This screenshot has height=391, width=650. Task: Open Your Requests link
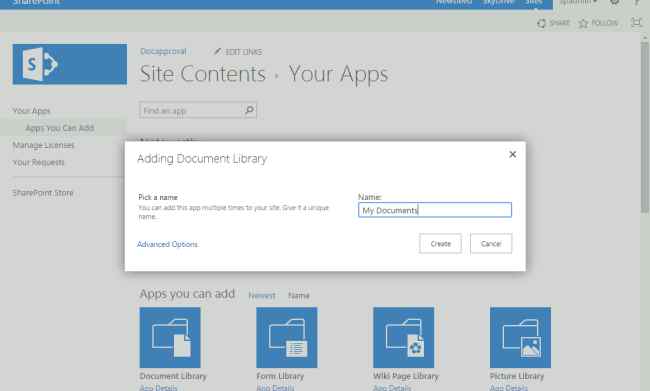[x=39, y=162]
